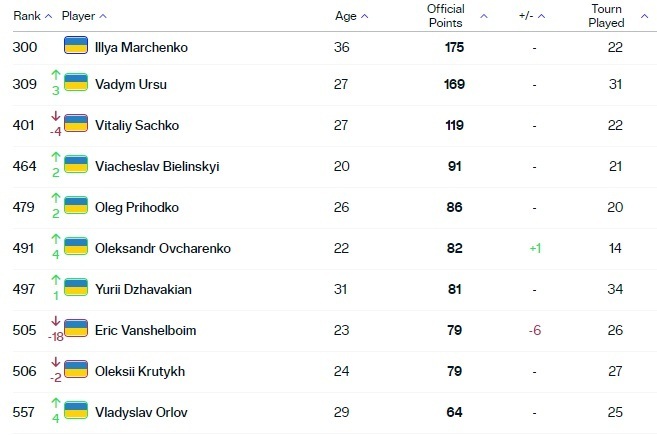Click flag icon next to Vitaliy Sachko

click(x=75, y=125)
